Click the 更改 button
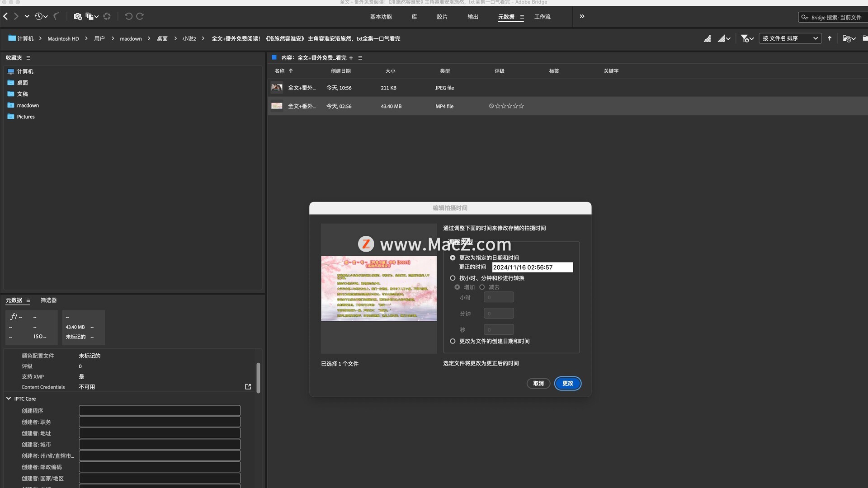 point(568,384)
